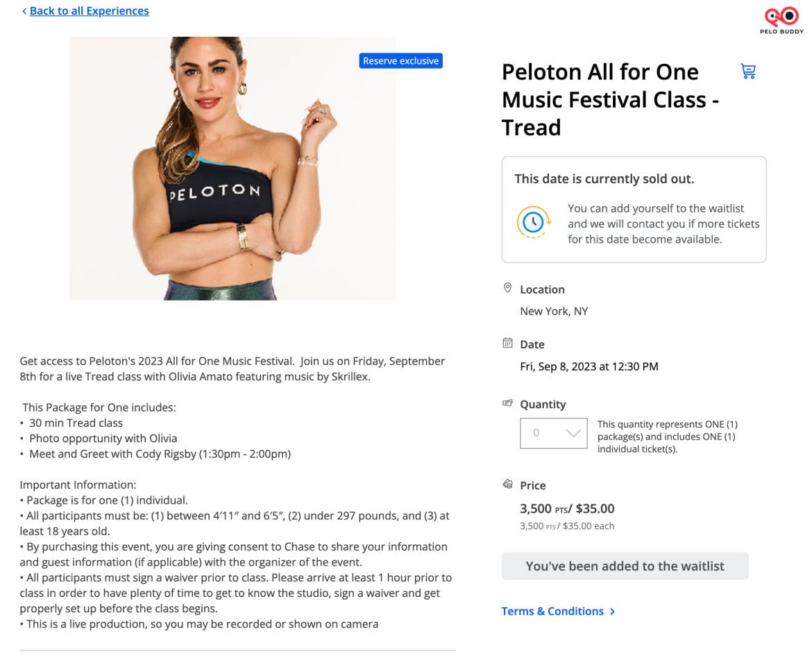Click the ticket icon beside Quantity
This screenshot has width=812, height=658.
(x=507, y=403)
